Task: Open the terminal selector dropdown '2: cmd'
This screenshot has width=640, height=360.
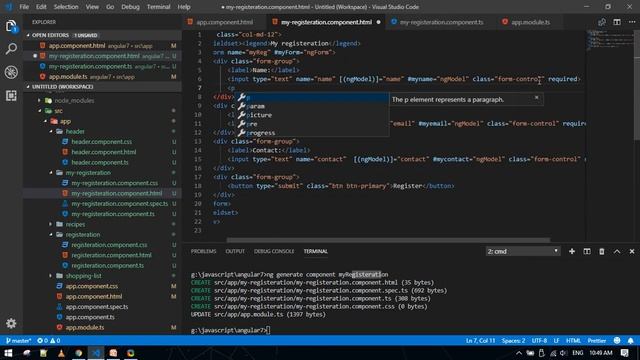Action: click(523, 251)
